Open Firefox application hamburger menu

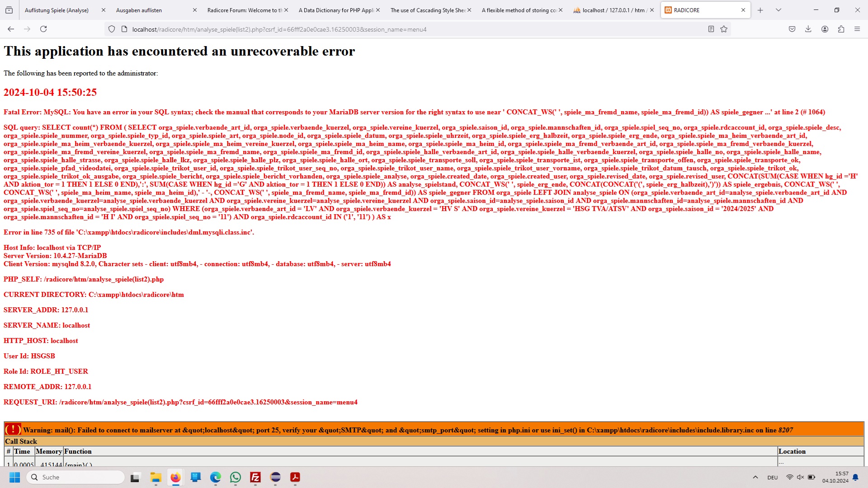857,29
